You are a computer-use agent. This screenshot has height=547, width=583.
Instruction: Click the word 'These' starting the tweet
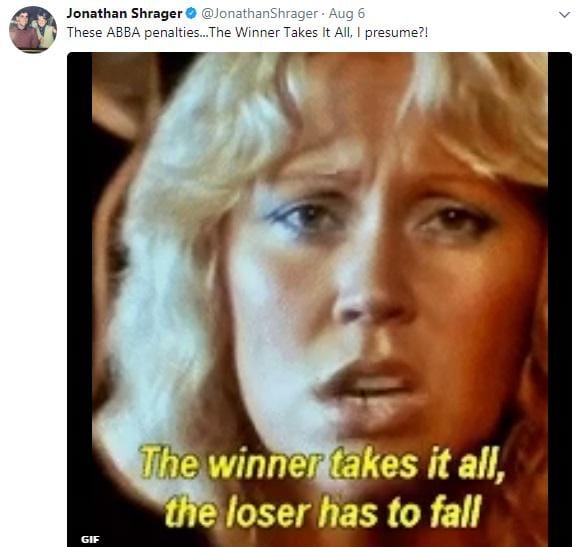click(x=85, y=33)
